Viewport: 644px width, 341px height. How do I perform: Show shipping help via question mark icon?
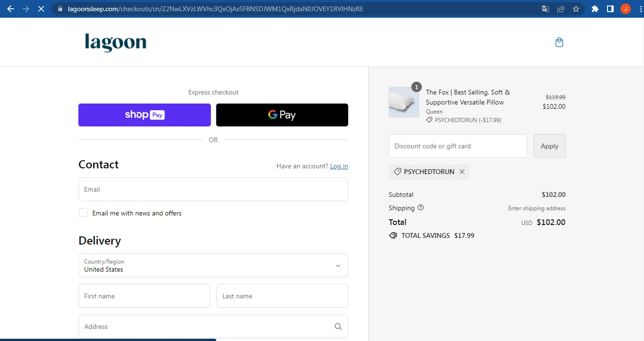[x=421, y=208]
